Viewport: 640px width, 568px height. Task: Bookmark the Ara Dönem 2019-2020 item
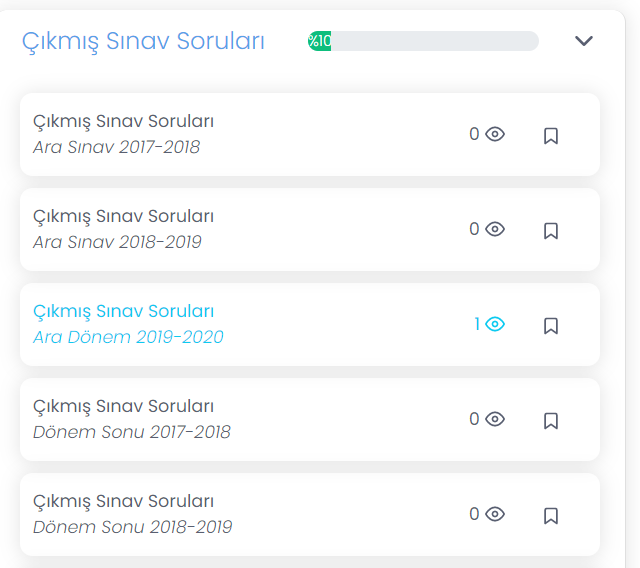550,325
